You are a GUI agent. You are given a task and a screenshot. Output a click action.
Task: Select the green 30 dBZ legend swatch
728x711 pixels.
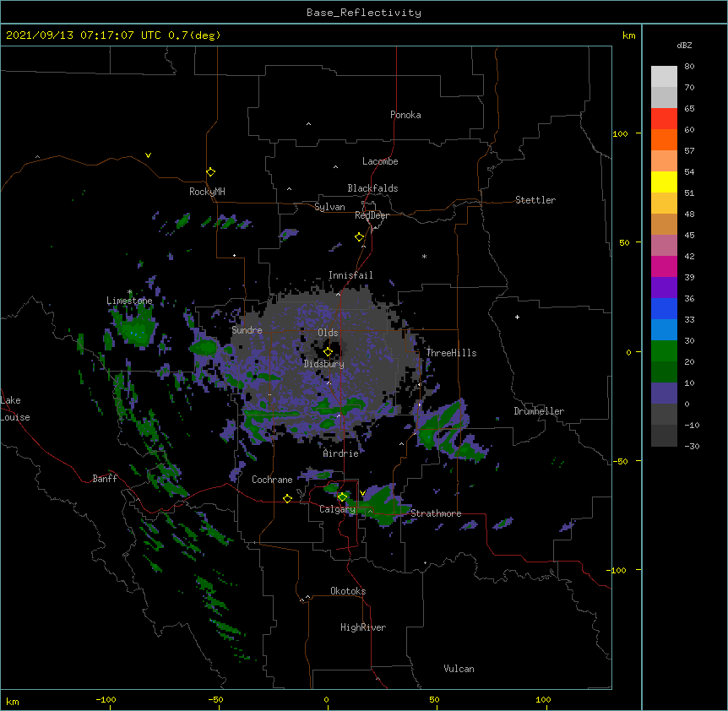(664, 351)
